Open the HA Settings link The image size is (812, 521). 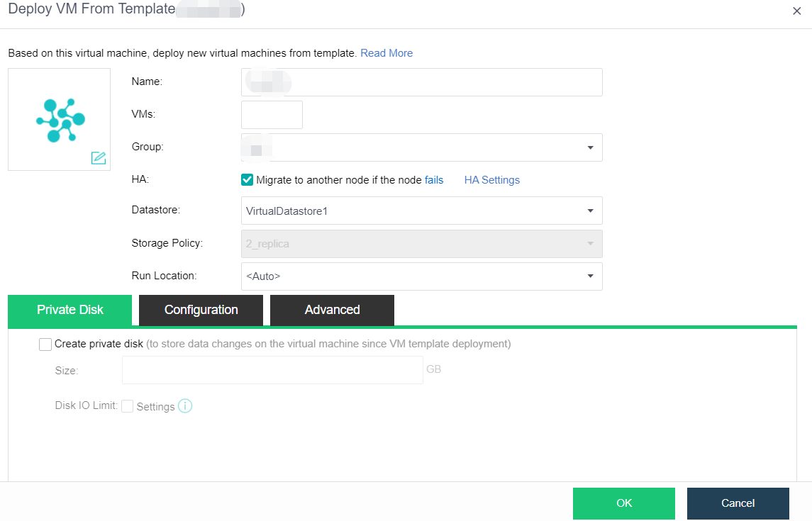pyautogui.click(x=491, y=180)
